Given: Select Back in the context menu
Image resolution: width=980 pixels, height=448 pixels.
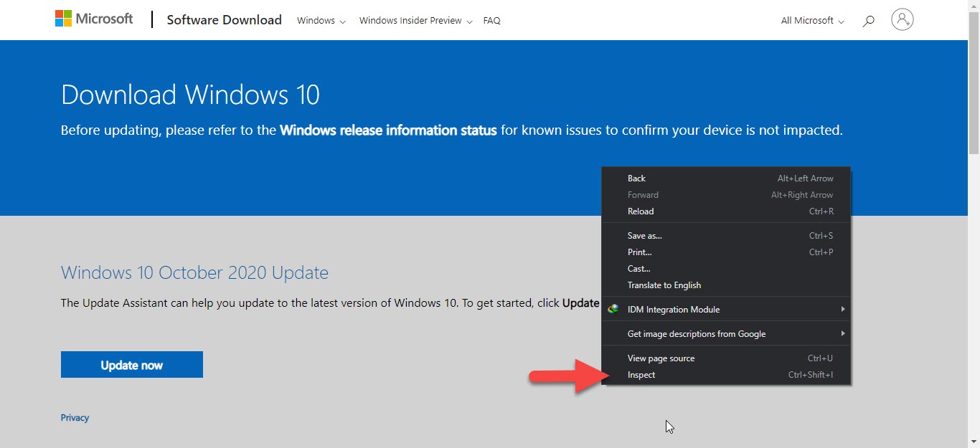Looking at the screenshot, I should pyautogui.click(x=636, y=178).
